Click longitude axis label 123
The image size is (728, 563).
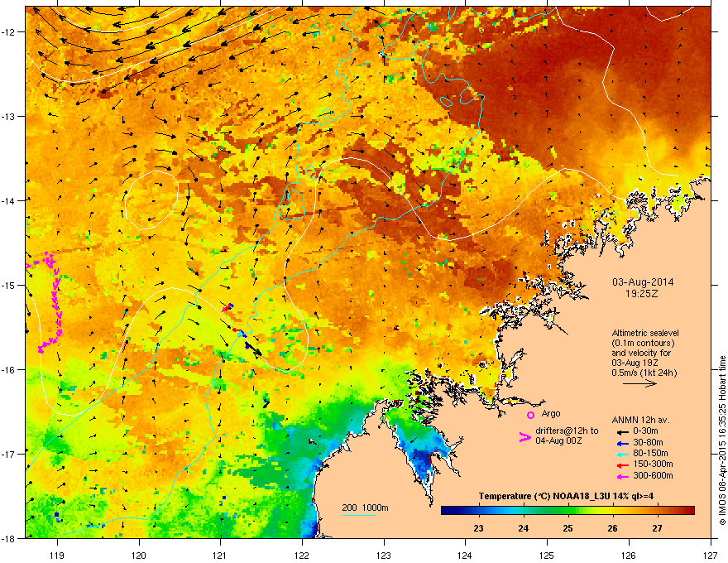[384, 555]
